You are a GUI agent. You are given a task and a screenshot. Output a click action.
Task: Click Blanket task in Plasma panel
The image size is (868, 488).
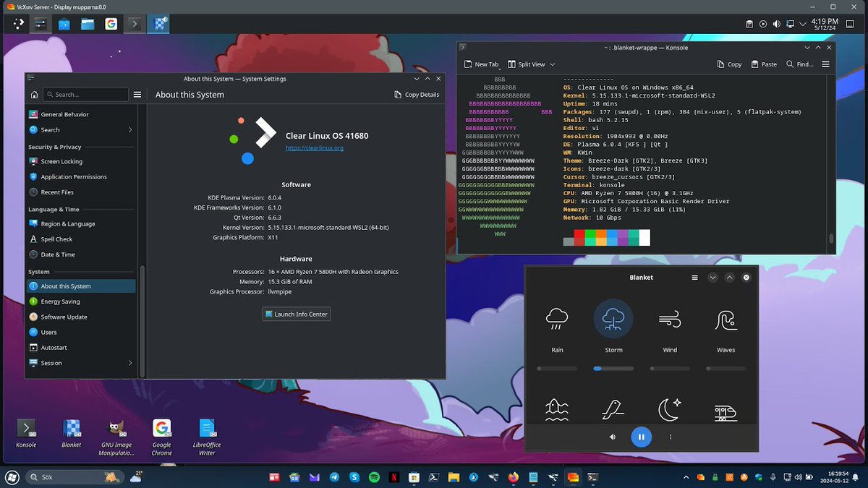point(158,24)
